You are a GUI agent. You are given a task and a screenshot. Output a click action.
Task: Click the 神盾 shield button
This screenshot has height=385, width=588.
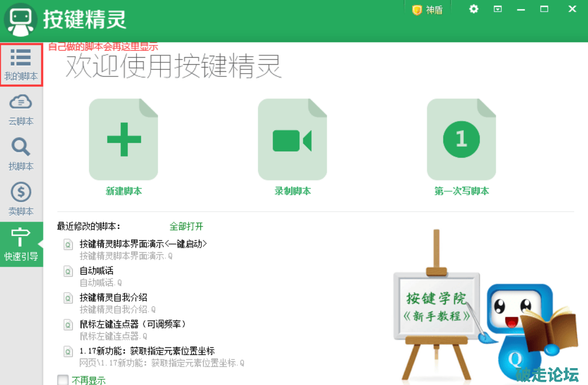(428, 10)
